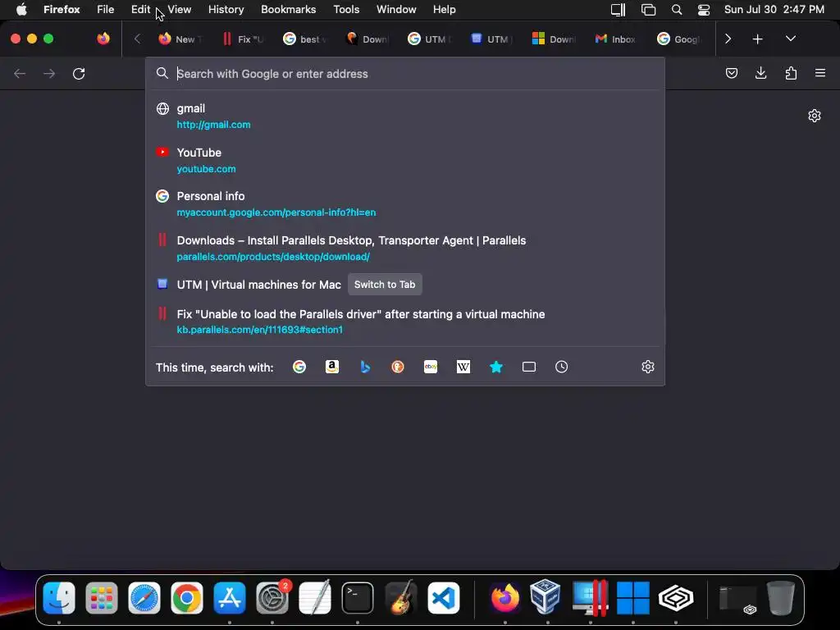Switch to the Inbox Gmail tab

point(616,39)
